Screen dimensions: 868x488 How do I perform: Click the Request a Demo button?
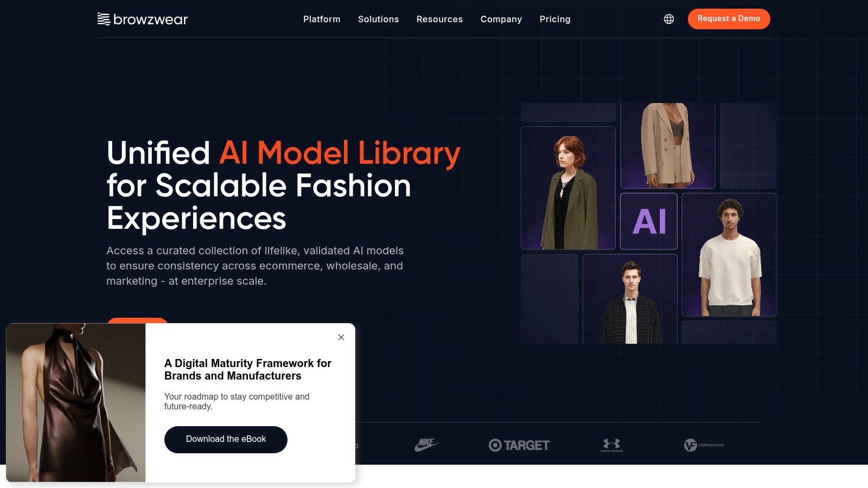[x=729, y=19]
